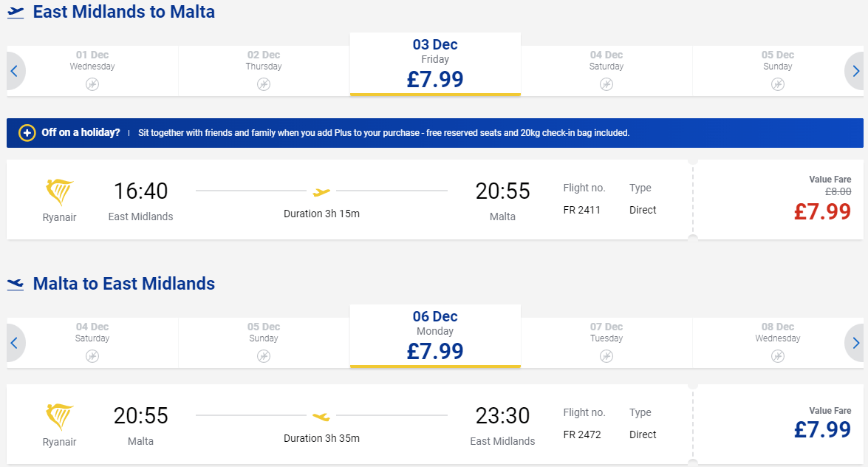Click the no-flight icon under 07 Dec Tuesday

click(606, 356)
